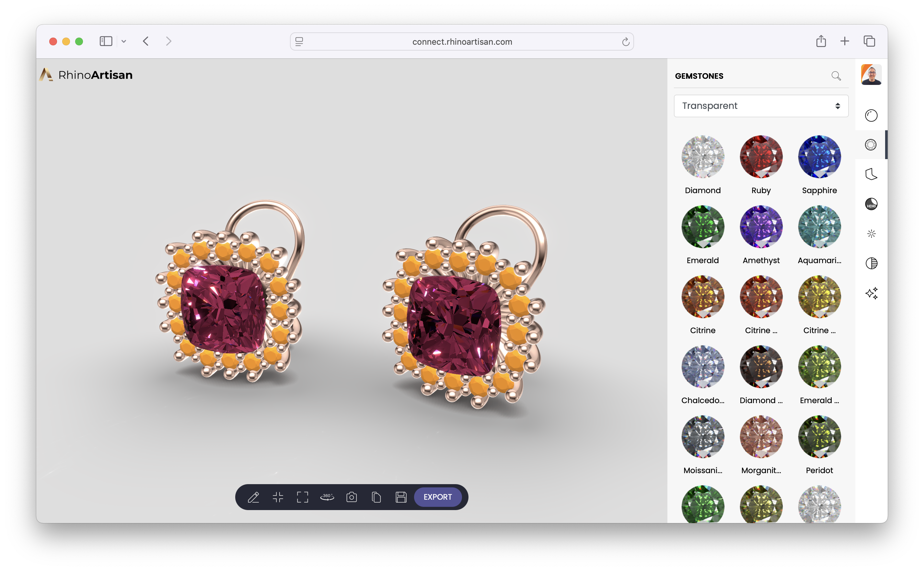Click the connect.rhinoartisan.com address bar
Viewport: 924px width, 571px height.
click(x=462, y=41)
